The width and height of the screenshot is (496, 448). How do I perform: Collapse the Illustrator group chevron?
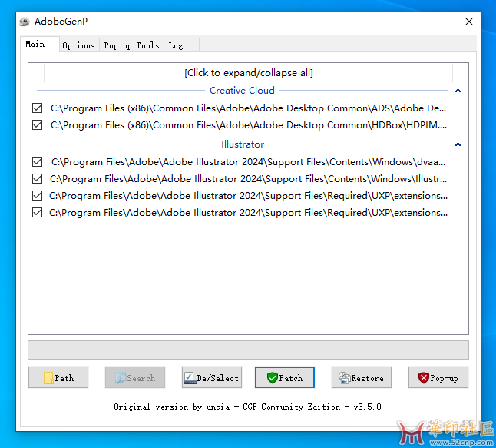click(458, 144)
